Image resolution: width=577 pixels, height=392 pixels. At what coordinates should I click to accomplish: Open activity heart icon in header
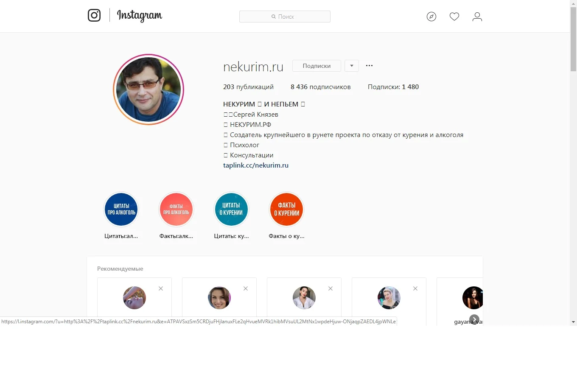(454, 17)
